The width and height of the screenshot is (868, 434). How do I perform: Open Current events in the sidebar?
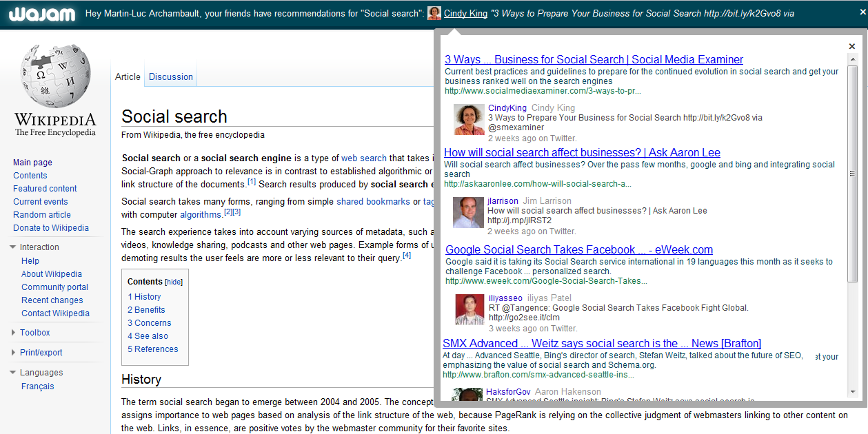point(41,202)
